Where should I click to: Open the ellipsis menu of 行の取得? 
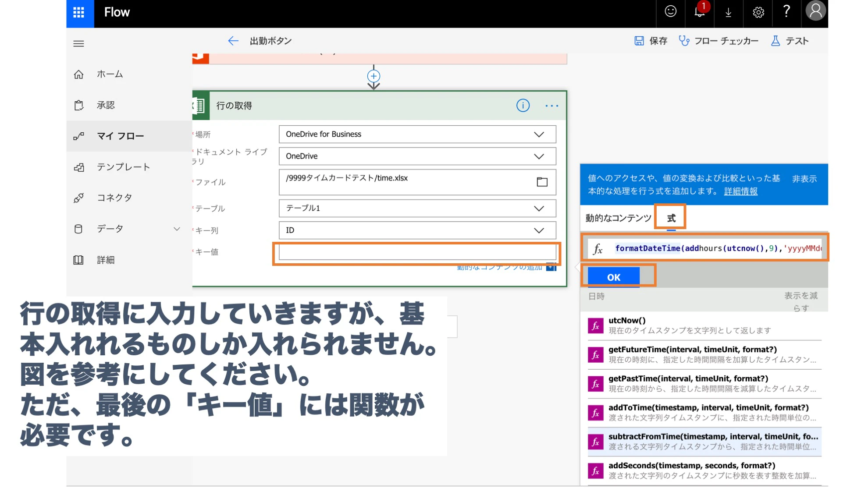click(552, 106)
